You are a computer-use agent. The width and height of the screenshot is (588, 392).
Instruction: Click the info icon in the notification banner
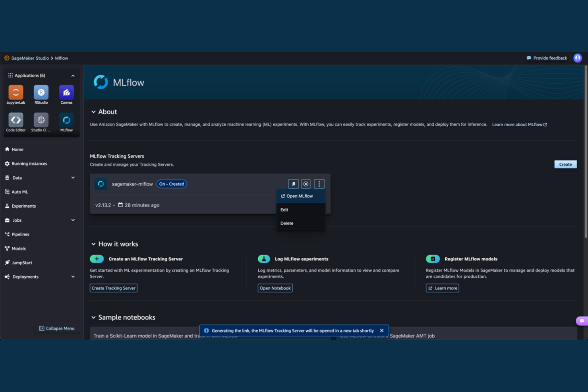pos(206,330)
